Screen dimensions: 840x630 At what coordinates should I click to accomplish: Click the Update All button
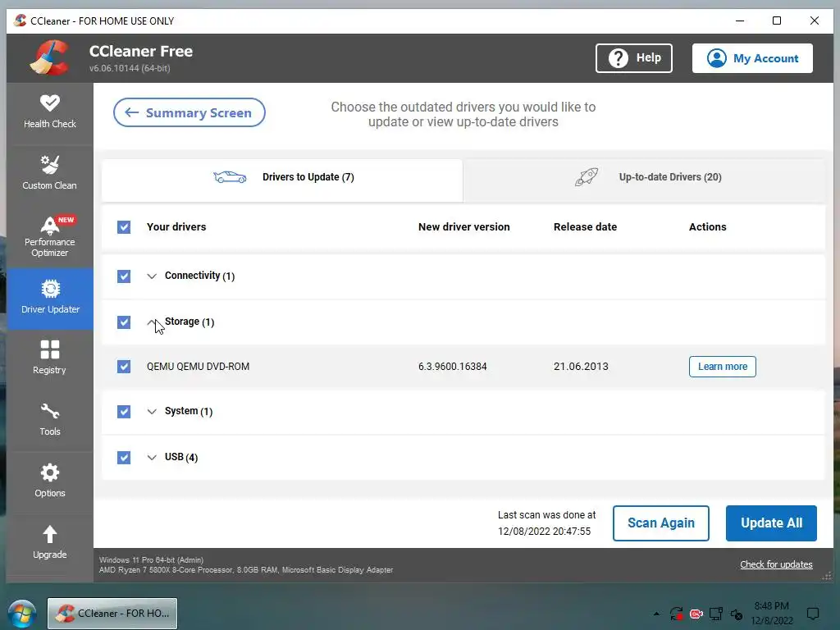(x=771, y=523)
